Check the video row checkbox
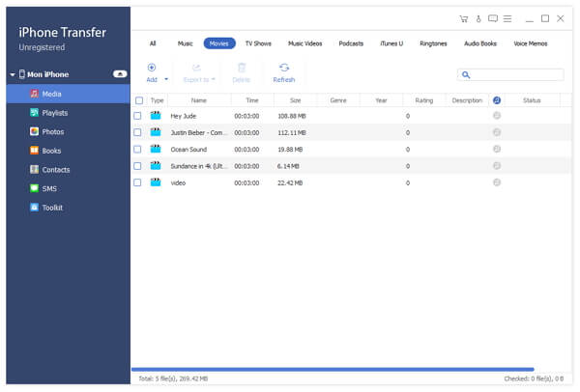Viewport: 580px width, 392px height. coord(137,182)
